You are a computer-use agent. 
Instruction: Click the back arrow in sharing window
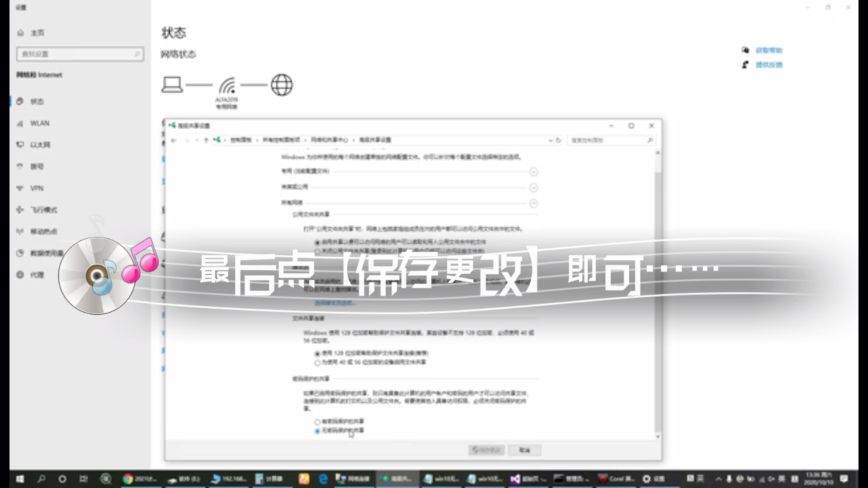[174, 141]
